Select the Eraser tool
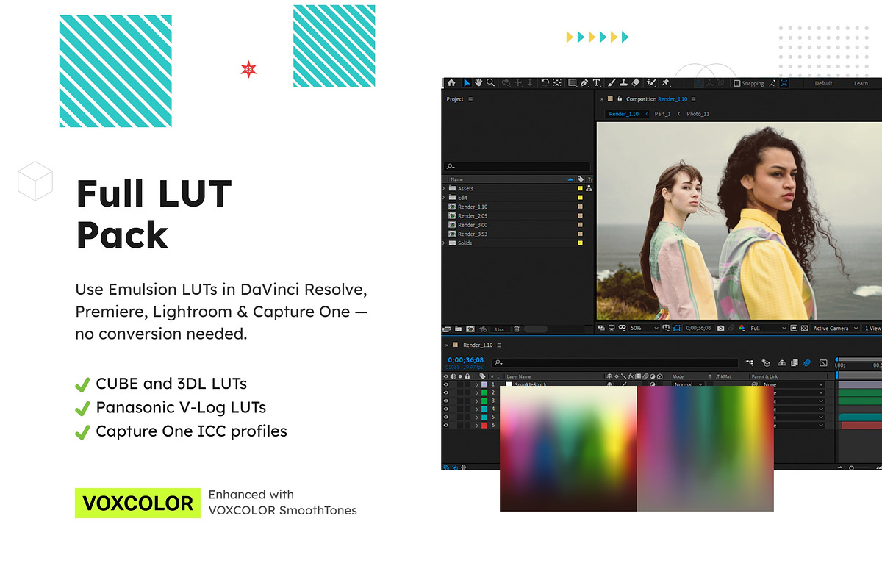 click(637, 83)
